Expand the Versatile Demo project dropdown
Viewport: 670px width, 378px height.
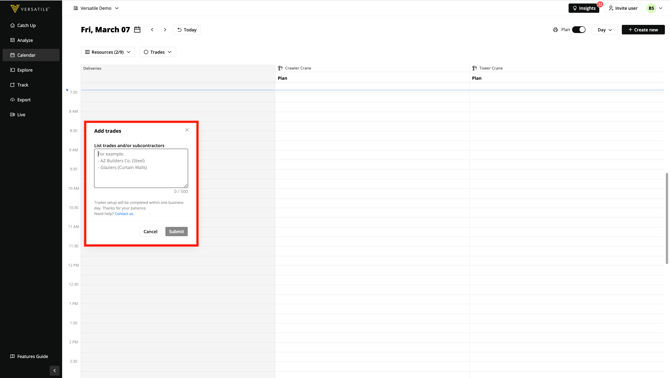96,8
